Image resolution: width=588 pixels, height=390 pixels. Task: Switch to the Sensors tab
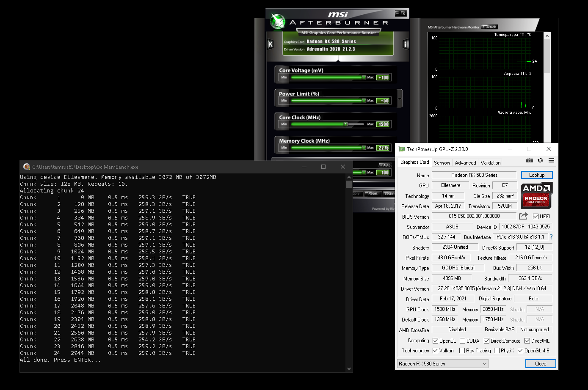point(442,162)
